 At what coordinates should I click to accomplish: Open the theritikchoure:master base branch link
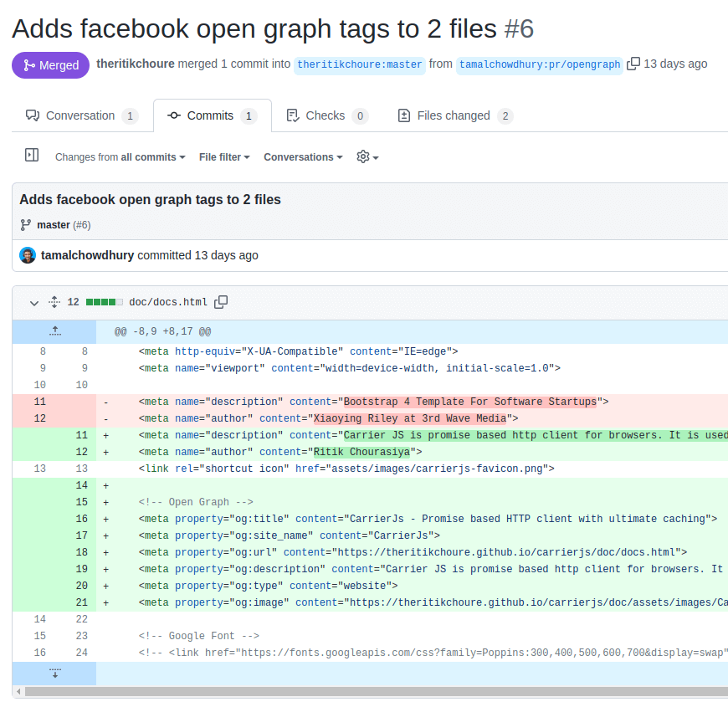(359, 64)
